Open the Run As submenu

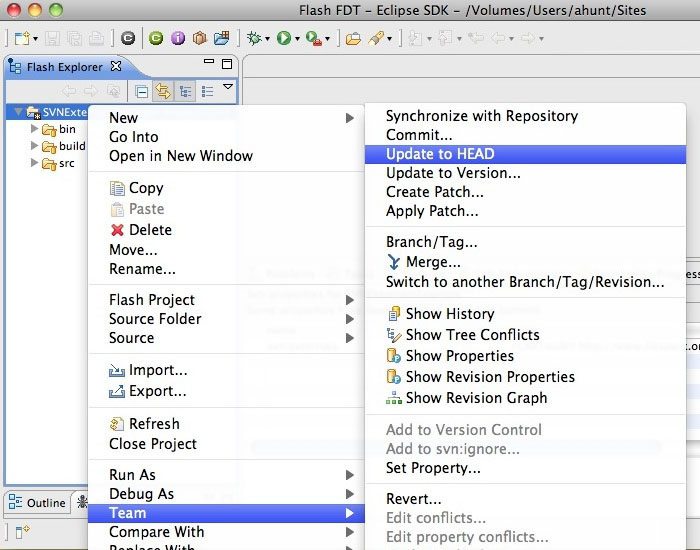226,475
